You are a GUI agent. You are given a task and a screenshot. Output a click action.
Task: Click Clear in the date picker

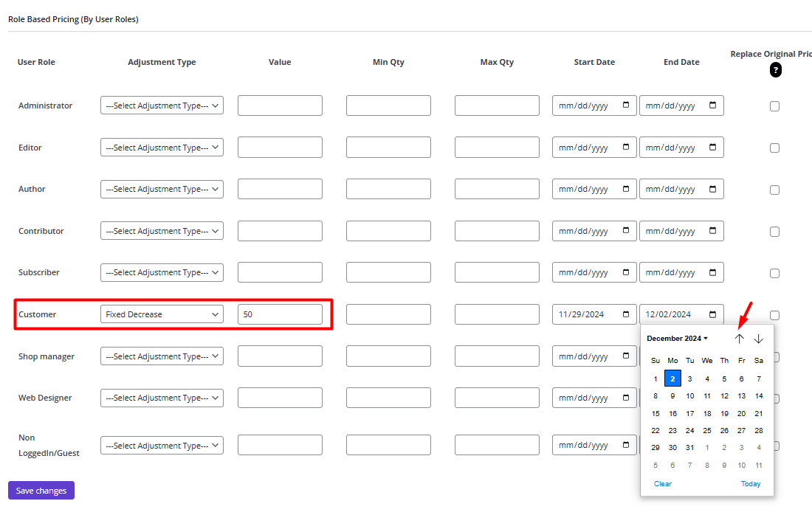pos(663,484)
